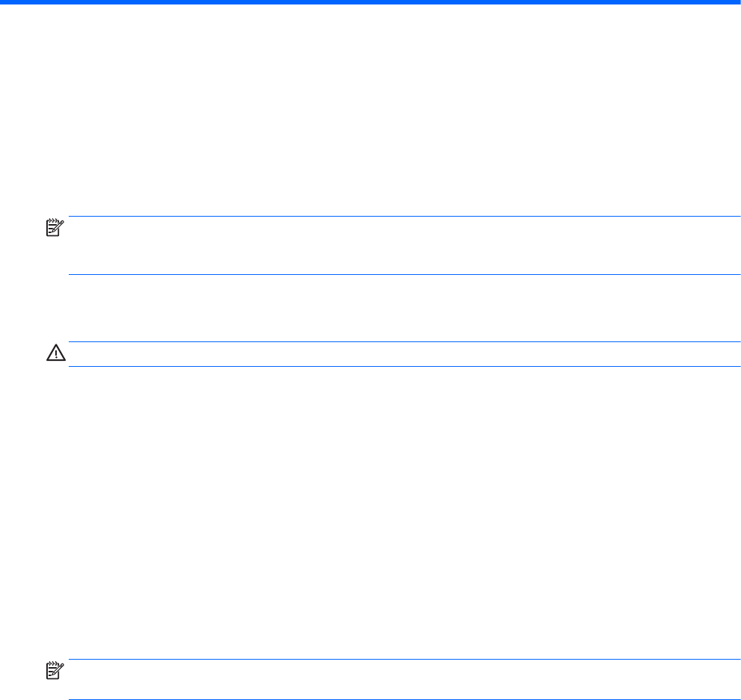Viewport: 741px width, 700px height.
Task: Click the rule line below the upper note
Action: tap(405, 274)
